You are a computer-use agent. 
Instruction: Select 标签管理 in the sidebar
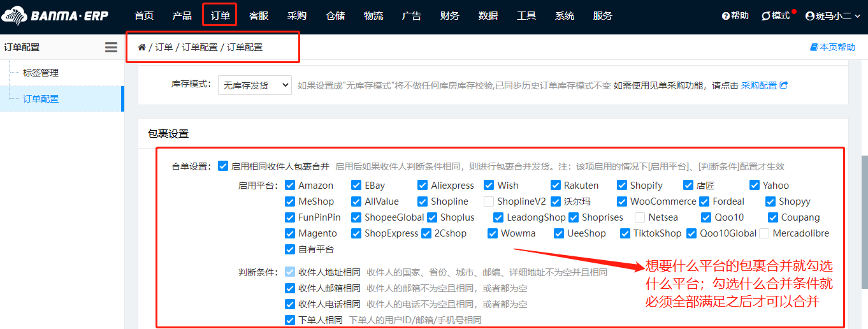point(41,73)
